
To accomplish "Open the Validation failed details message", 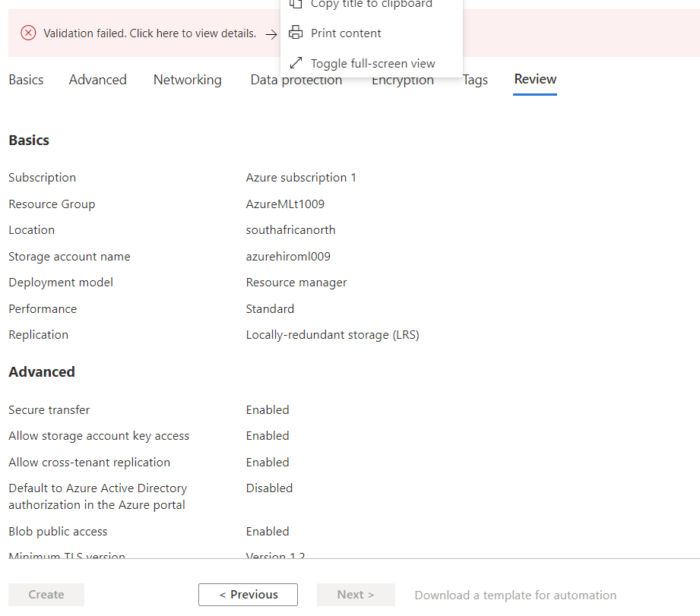I will click(150, 33).
